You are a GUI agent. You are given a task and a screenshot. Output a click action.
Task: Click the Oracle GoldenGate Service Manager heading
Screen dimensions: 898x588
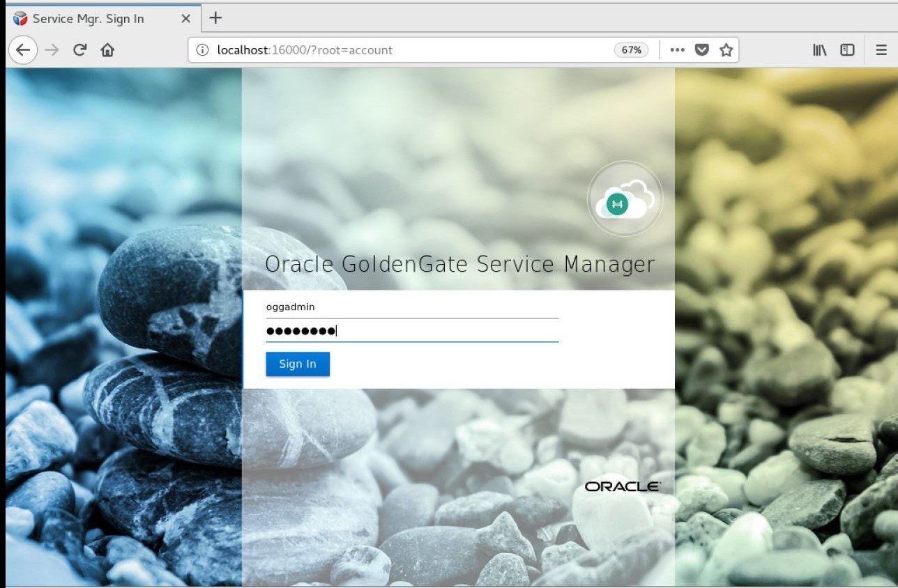pos(460,265)
